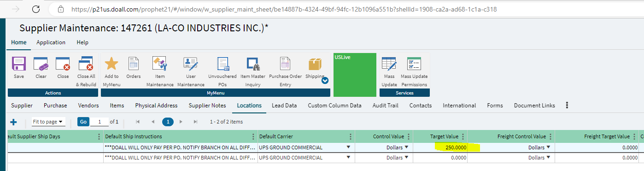644x171 pixels.
Task: Open Freight Control Value dropdown, first row
Action: (x=548, y=147)
